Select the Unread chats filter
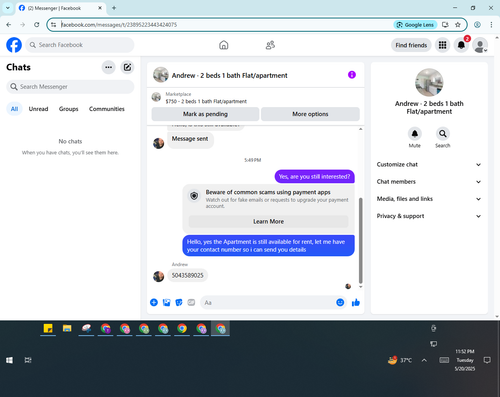Screen dimensions: 500x397 click(x=38, y=109)
